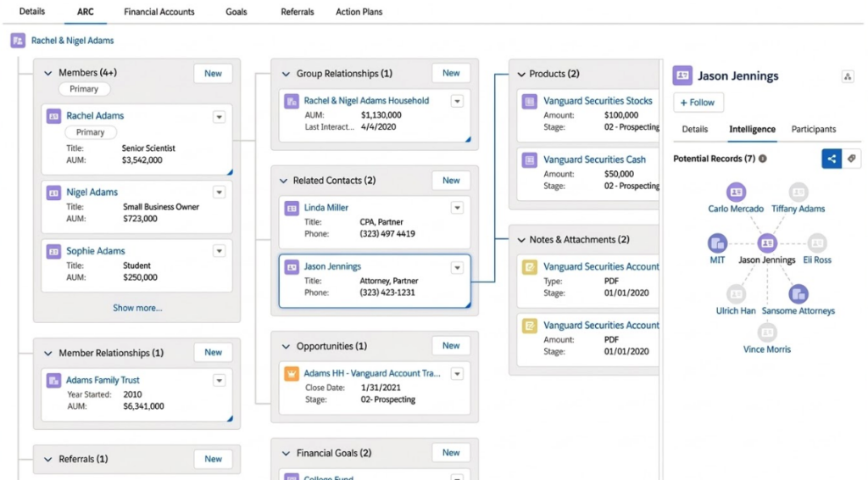This screenshot has width=868, height=480.
Task: Switch to graph view of potential records
Action: [832, 159]
